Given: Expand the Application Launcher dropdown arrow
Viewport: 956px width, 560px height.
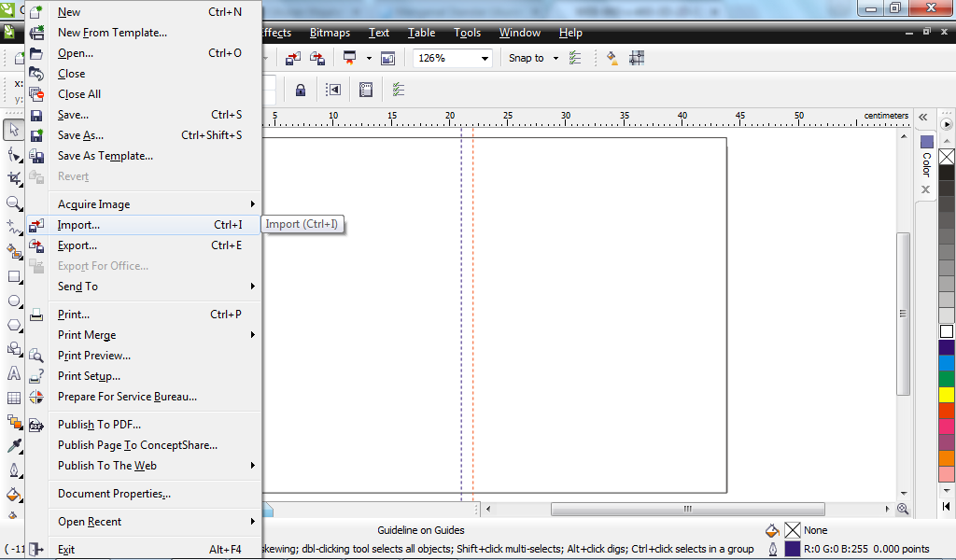Looking at the screenshot, I should (x=369, y=59).
